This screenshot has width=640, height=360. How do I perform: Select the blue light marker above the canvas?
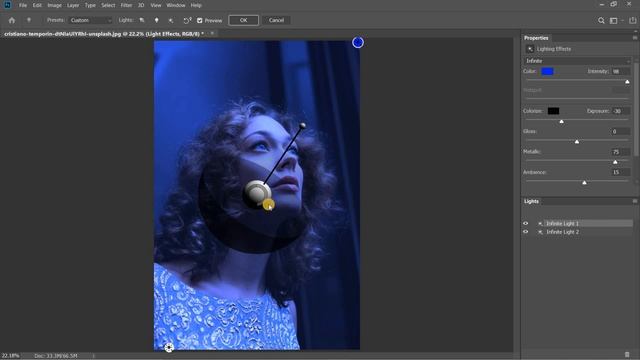358,42
